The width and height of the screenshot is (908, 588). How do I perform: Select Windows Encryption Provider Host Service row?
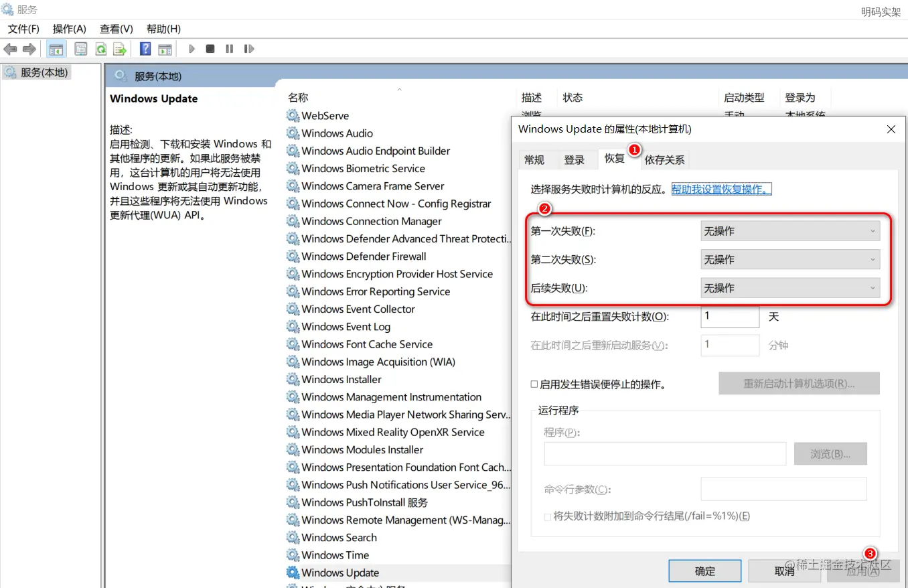(397, 274)
